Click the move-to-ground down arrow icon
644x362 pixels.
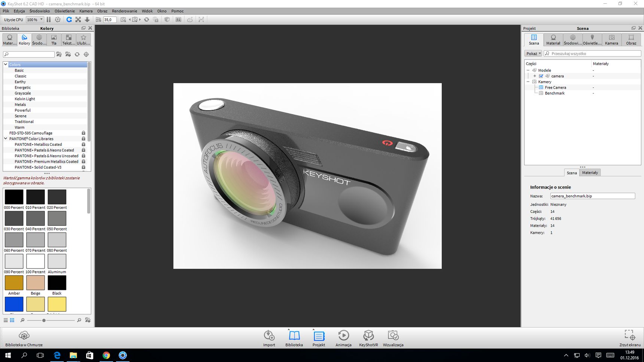[87, 19]
